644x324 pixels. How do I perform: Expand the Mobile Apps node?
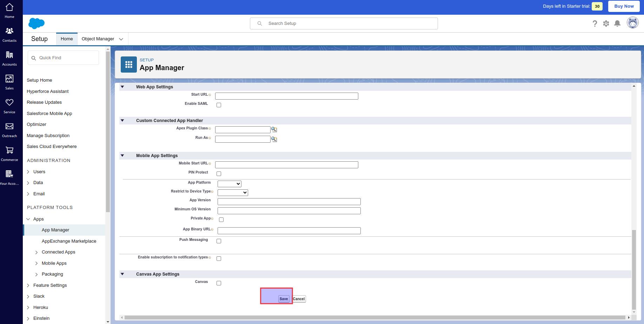click(36, 263)
